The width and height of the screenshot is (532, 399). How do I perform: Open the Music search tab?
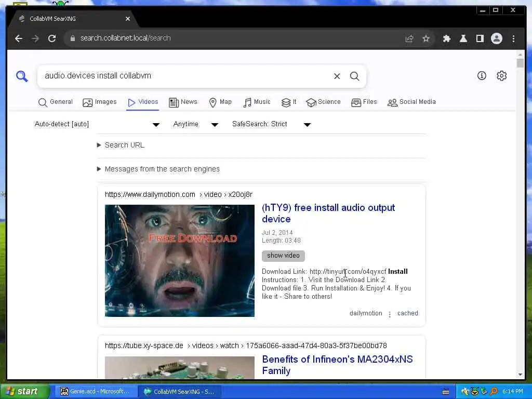257,102
